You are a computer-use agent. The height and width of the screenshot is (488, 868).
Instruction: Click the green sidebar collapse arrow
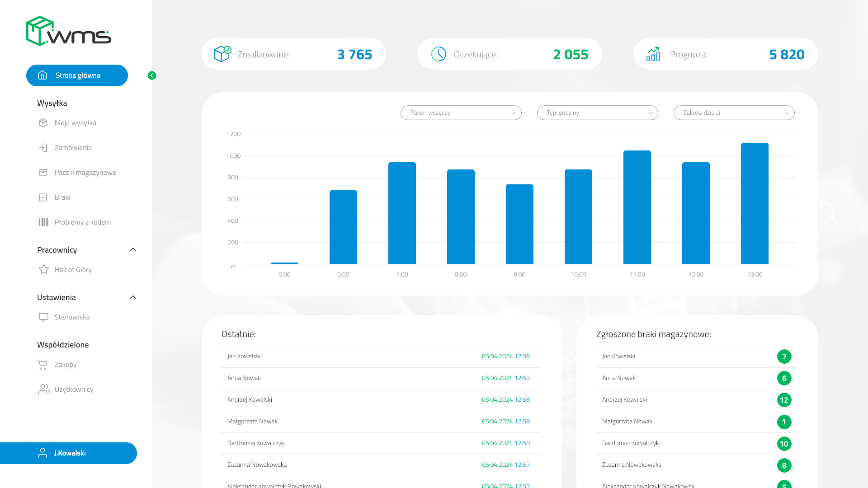(x=152, y=75)
